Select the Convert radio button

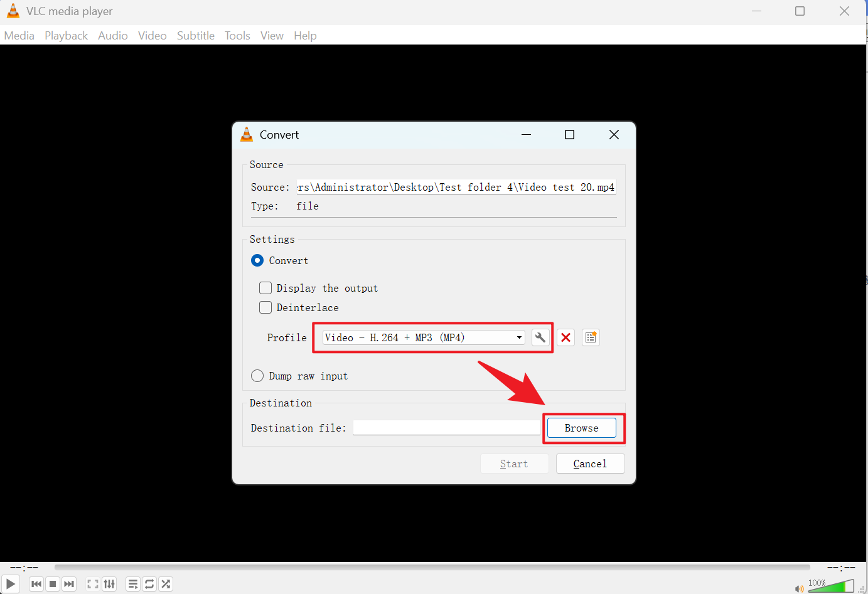click(x=257, y=260)
